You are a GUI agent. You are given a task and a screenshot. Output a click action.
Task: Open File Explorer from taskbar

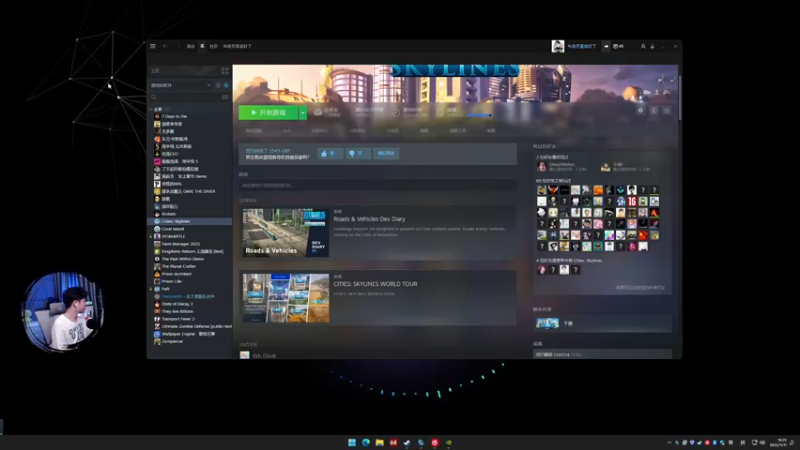pyautogui.click(x=380, y=442)
